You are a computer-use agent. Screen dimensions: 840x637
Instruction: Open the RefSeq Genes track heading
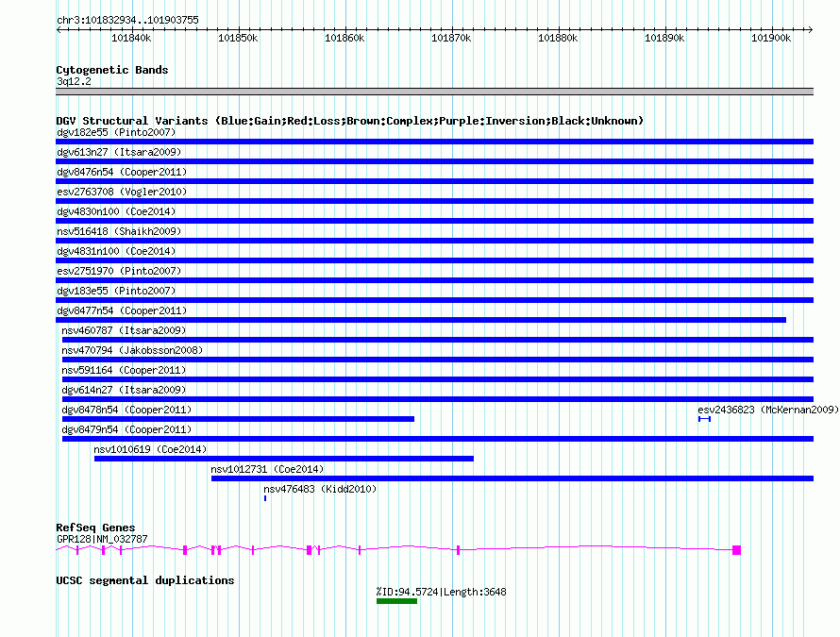95,528
